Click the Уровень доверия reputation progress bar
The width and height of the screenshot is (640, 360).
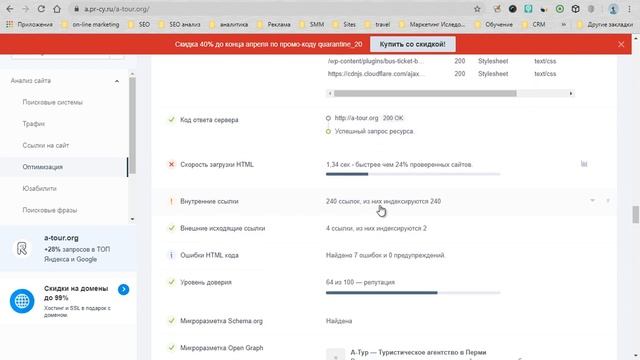[x=413, y=293]
